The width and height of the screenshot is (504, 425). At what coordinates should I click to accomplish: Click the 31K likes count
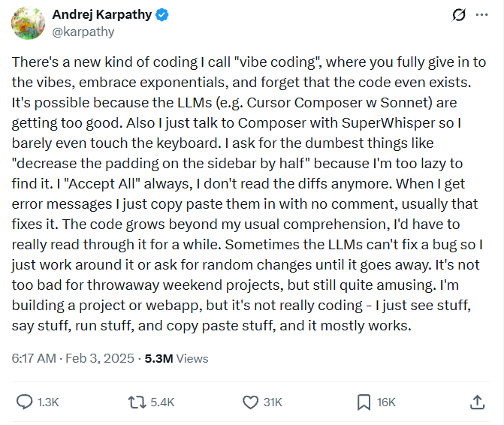(273, 402)
